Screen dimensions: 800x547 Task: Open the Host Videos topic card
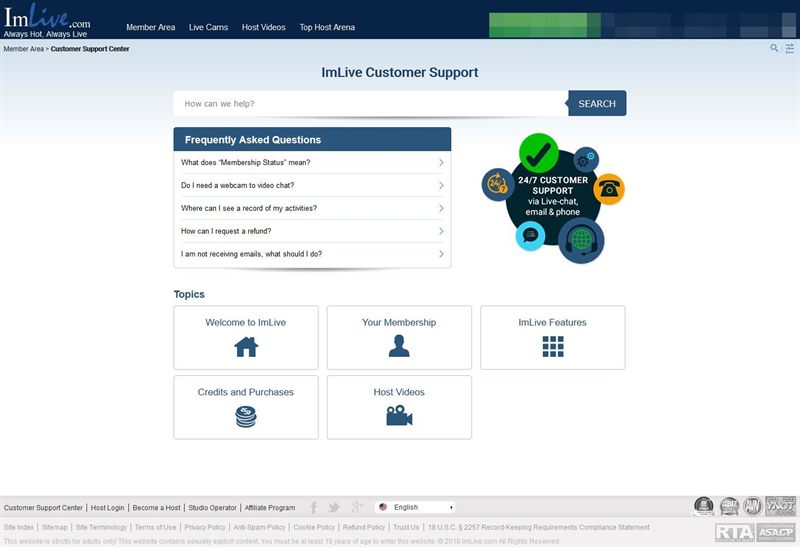click(399, 407)
